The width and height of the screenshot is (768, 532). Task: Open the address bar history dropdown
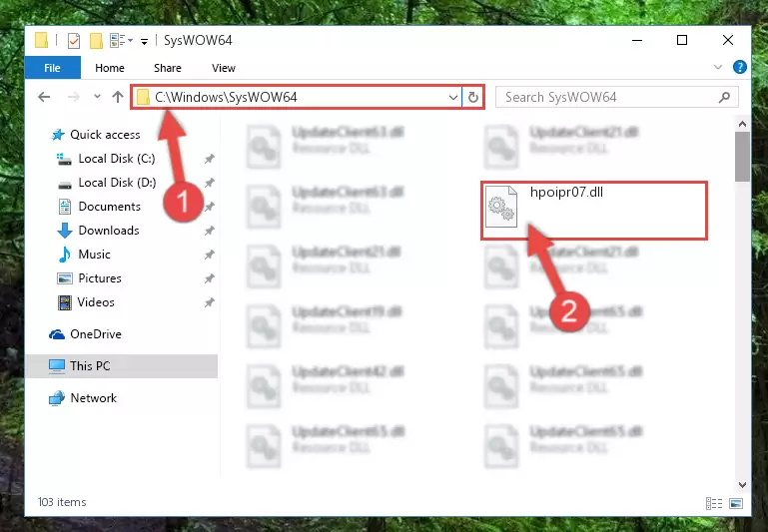[453, 98]
